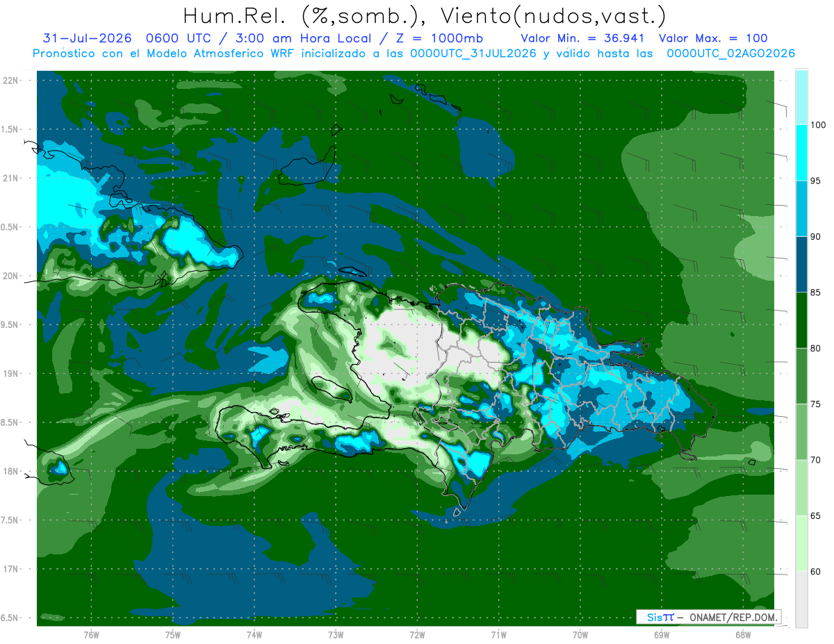Click the '70W' longitude label
The width and height of the screenshot is (834, 644).
click(580, 634)
